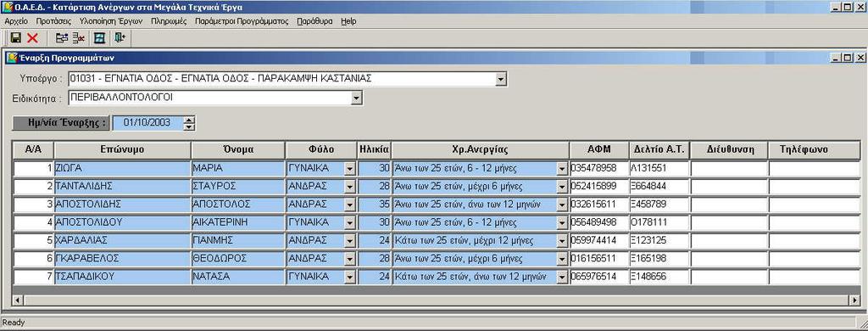Click row number 6 in Α/Α column
Screen dimensions: 868x331
[x=33, y=259]
